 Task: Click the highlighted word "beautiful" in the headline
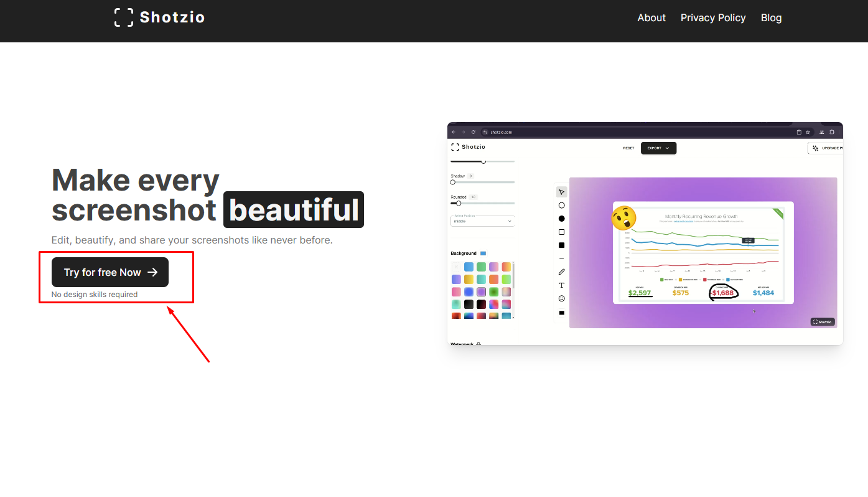pyautogui.click(x=294, y=210)
